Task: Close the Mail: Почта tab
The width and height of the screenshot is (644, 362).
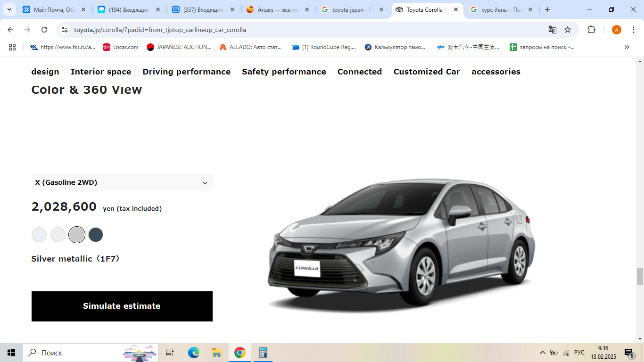Action: point(83,9)
